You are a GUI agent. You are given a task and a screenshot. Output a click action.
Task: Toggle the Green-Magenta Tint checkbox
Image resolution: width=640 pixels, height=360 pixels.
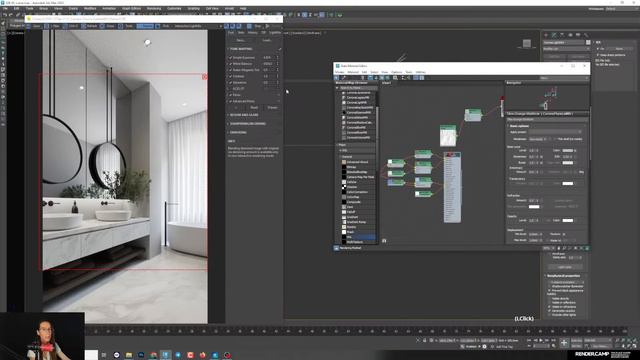(x=231, y=70)
